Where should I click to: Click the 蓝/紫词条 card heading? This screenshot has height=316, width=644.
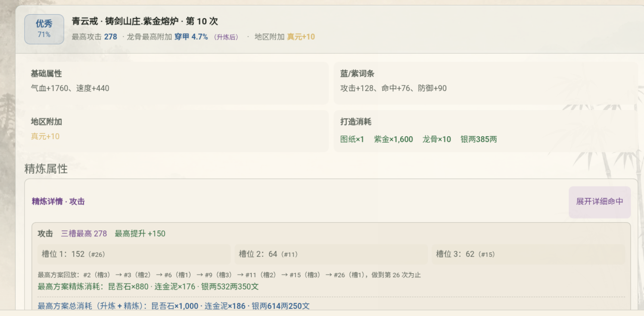tap(357, 74)
